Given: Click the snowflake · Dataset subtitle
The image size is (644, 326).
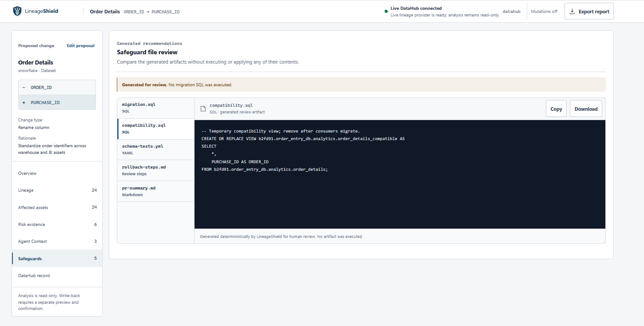Looking at the screenshot, I should pyautogui.click(x=37, y=71).
